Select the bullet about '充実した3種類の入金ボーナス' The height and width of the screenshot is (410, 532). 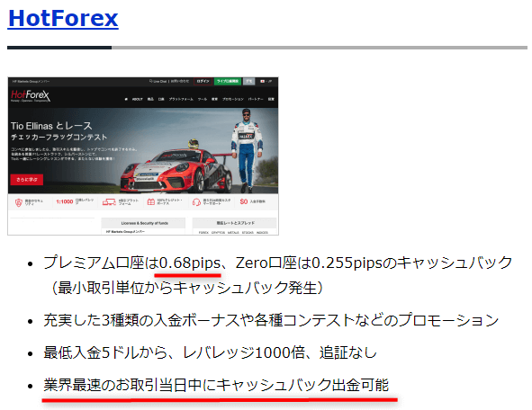pos(271,320)
